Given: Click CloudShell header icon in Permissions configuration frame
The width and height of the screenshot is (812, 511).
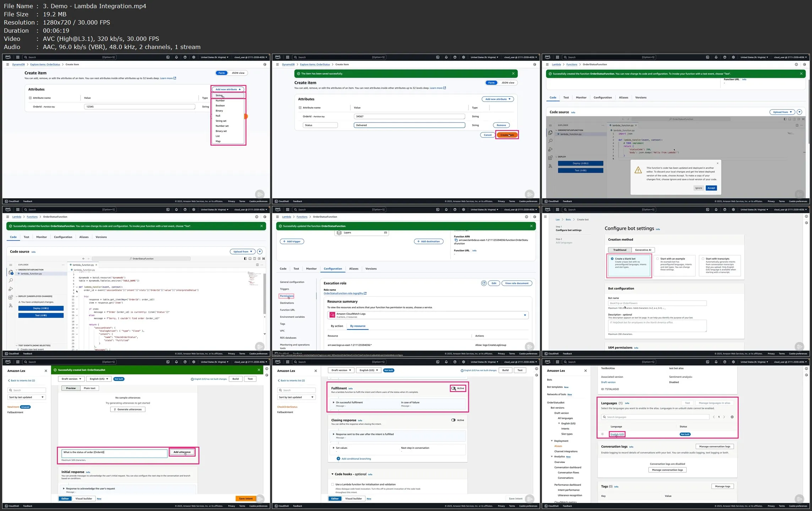Looking at the screenshot, I should [x=438, y=210].
